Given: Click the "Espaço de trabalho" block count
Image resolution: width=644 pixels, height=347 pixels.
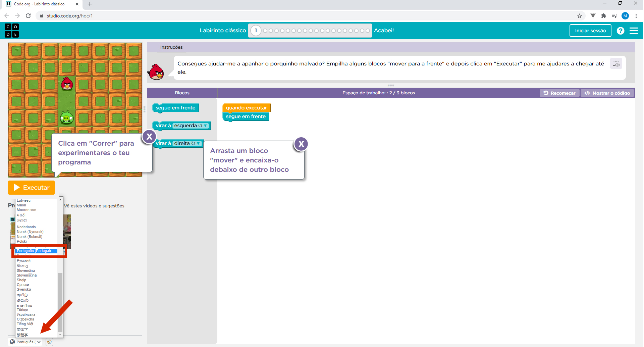Looking at the screenshot, I should coord(379,93).
